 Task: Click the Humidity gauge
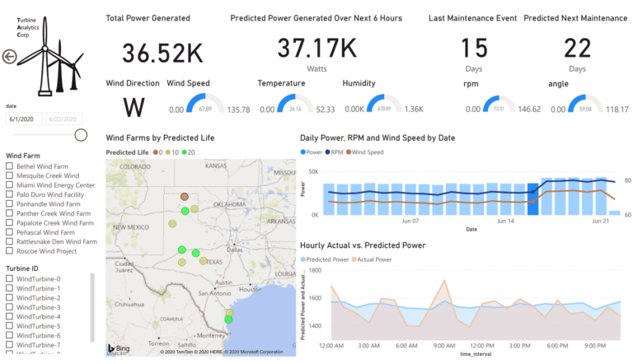384,105
